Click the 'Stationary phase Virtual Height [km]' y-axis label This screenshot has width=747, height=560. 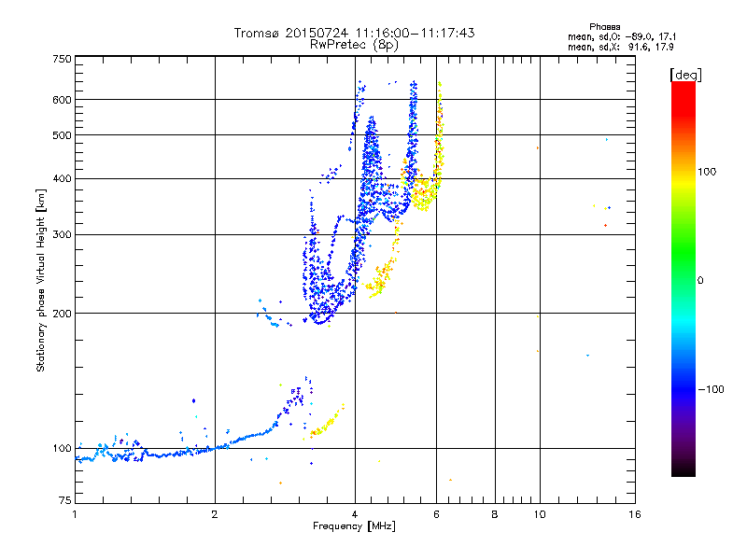click(41, 280)
